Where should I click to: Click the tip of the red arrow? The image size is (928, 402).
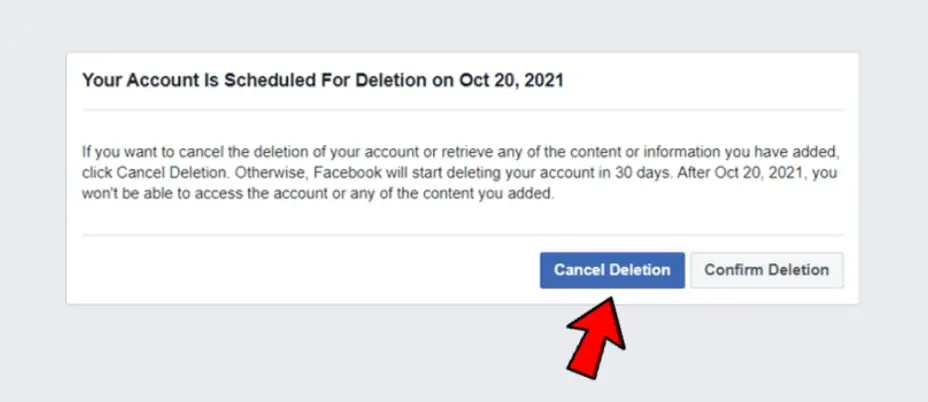pyautogui.click(x=610, y=300)
